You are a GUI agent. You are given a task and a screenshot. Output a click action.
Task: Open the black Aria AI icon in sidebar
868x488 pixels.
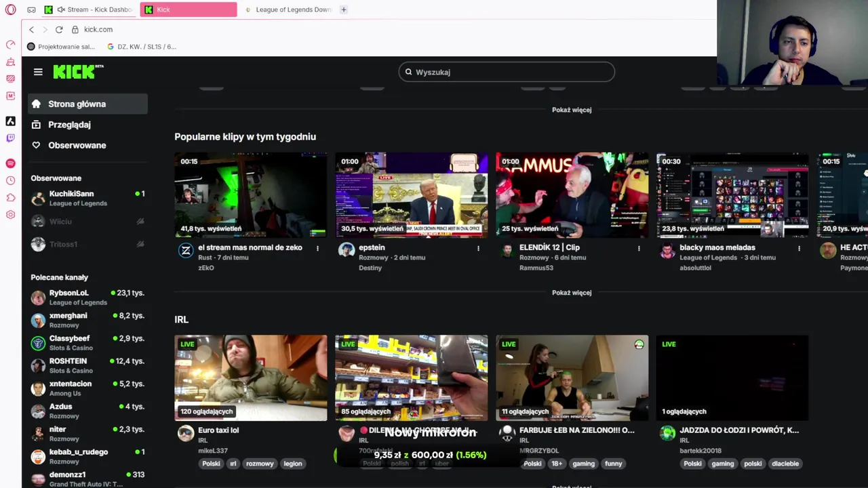coord(10,121)
